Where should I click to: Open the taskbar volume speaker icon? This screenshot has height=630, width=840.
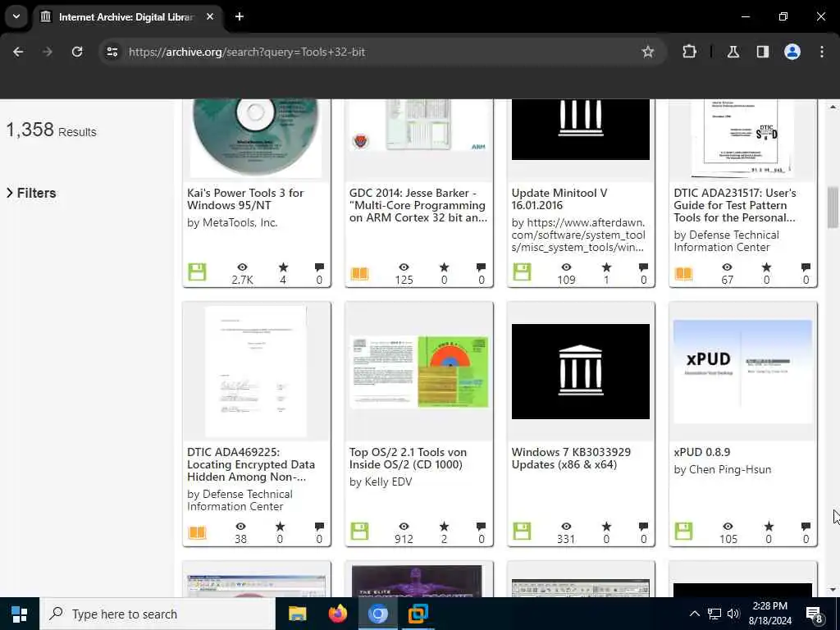pos(733,614)
